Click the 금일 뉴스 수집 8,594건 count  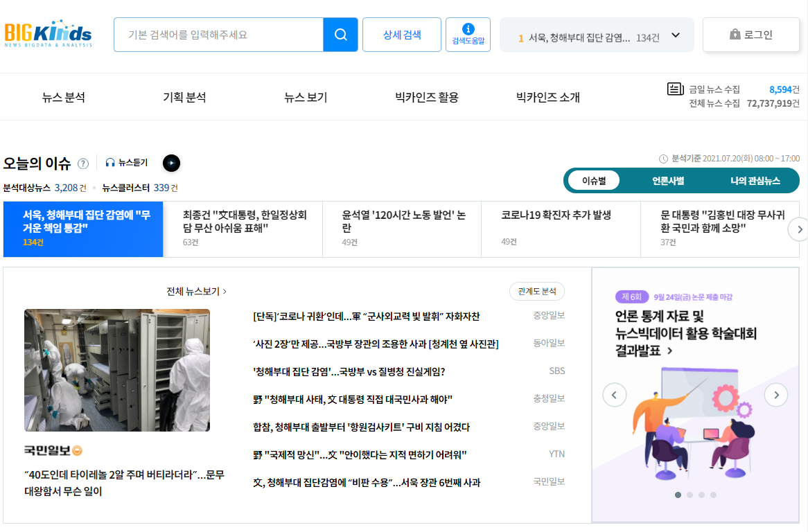[x=784, y=89]
